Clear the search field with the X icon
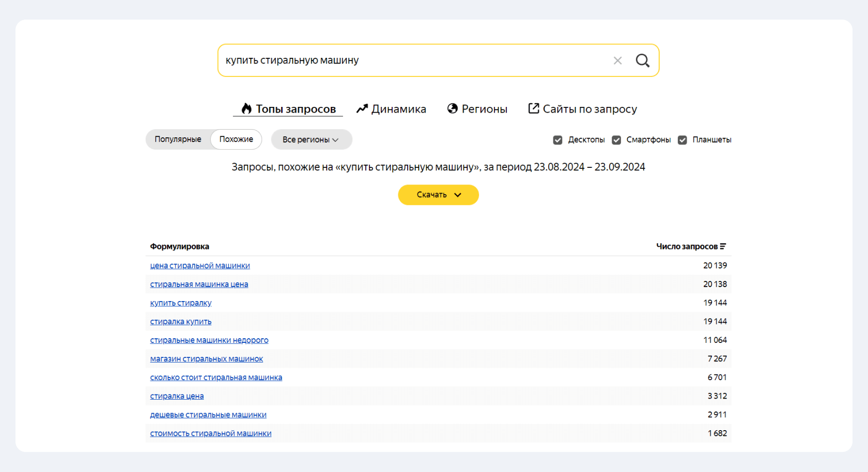The height and width of the screenshot is (472, 868). click(x=617, y=60)
